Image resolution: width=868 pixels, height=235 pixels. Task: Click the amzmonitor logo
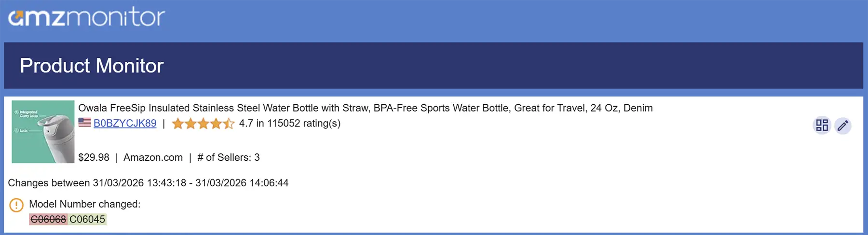point(87,17)
